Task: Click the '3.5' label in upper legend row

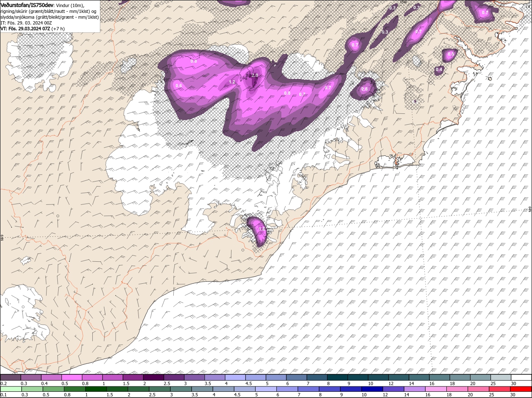Action: (208, 383)
